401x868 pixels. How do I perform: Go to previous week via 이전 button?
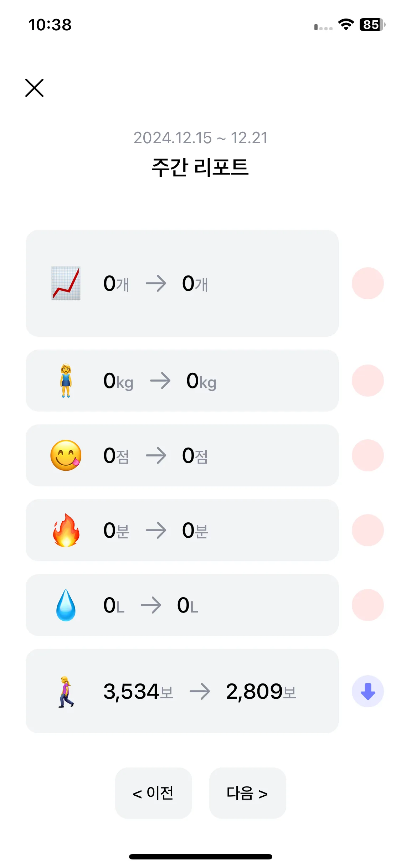pos(153,793)
